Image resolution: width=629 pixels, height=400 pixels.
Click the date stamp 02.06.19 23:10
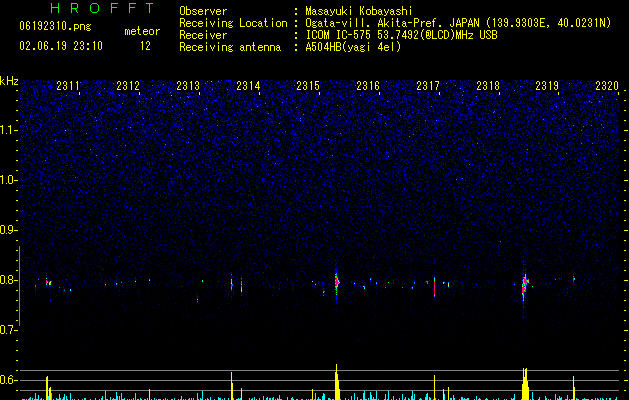(61, 46)
